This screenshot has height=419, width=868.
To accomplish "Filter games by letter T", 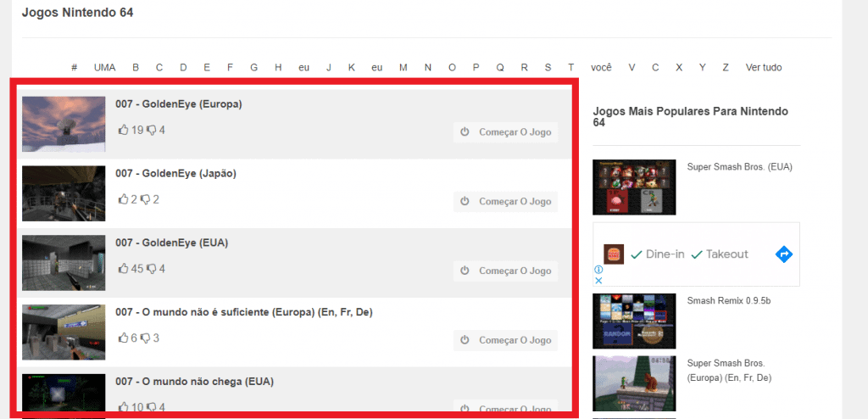I will [x=570, y=68].
